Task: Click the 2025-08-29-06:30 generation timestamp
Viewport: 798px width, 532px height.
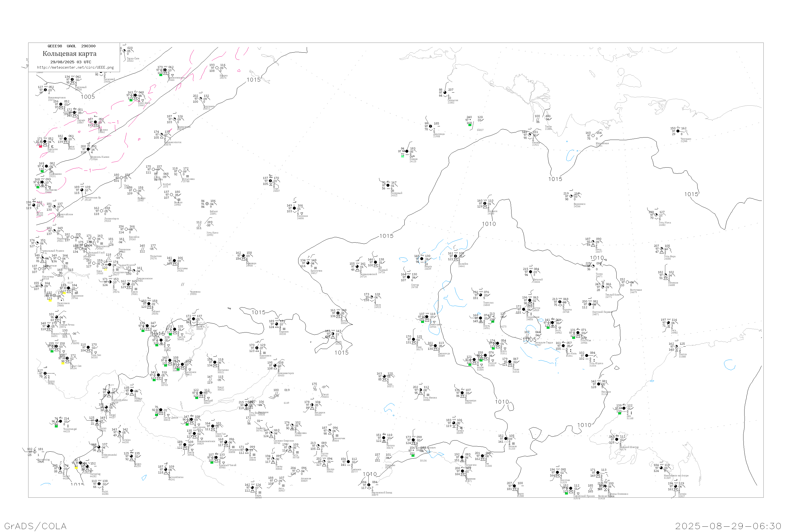Action: coord(728,526)
